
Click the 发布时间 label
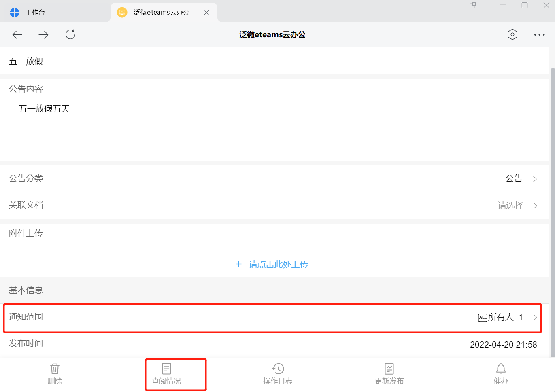(x=26, y=343)
